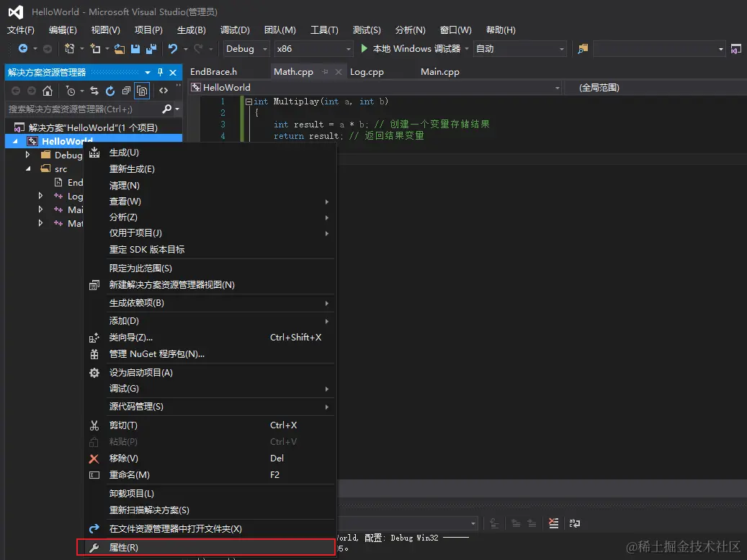Collapse the HelloWorld project node
This screenshot has height=560, width=747.
[15, 141]
